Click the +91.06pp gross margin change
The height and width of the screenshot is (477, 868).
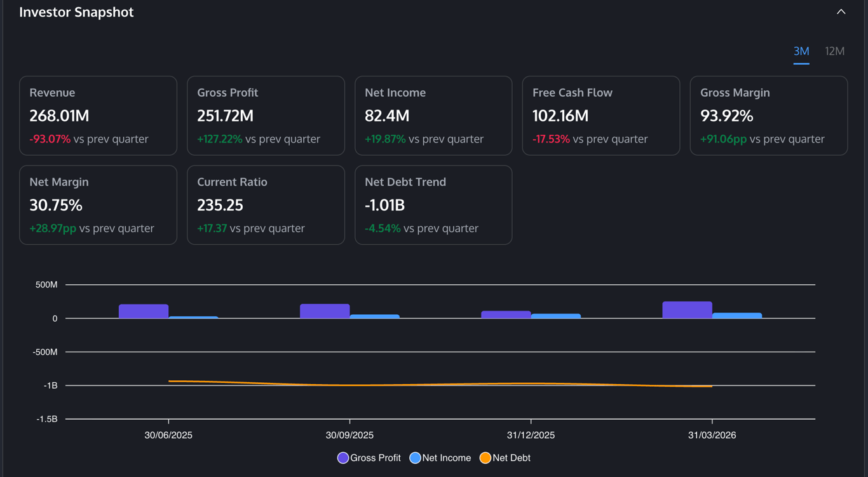pyautogui.click(x=724, y=139)
